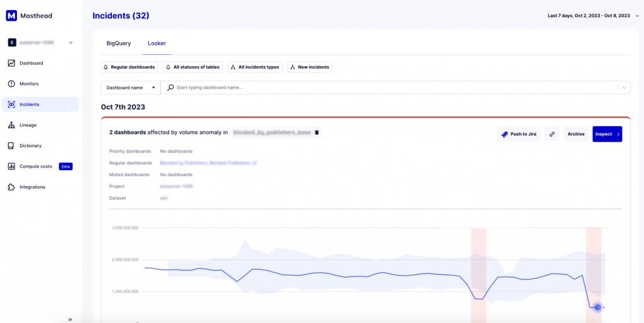Switch to the BigQuery tab

point(119,43)
